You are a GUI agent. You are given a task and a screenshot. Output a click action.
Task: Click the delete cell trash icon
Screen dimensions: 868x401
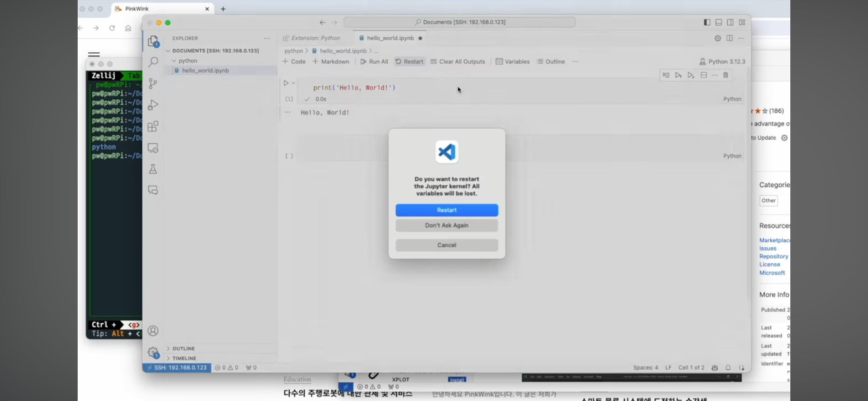pyautogui.click(x=725, y=75)
